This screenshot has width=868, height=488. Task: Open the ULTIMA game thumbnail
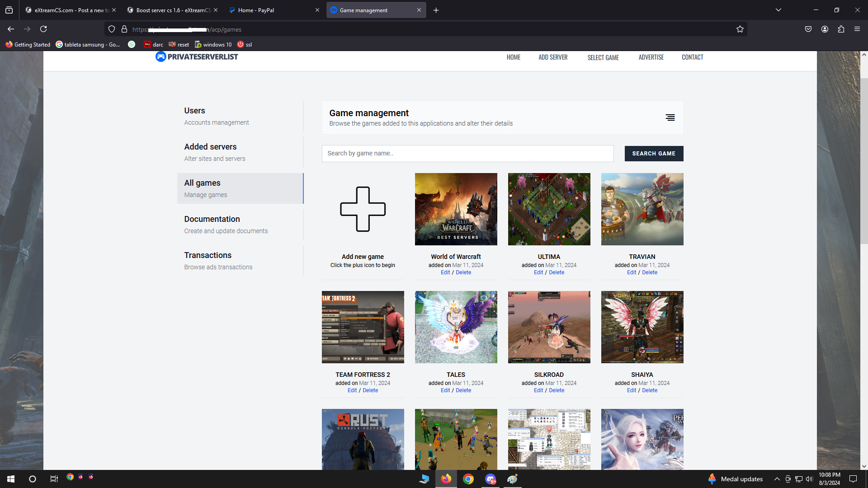549,209
